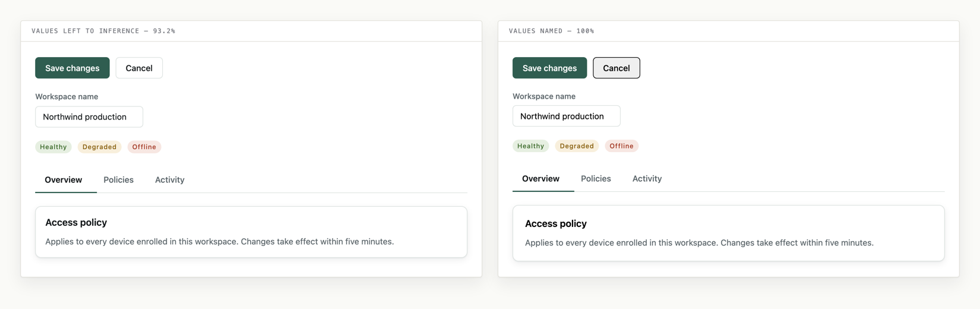Select the Healthy badge in right panel
The image size is (980, 309).
531,146
